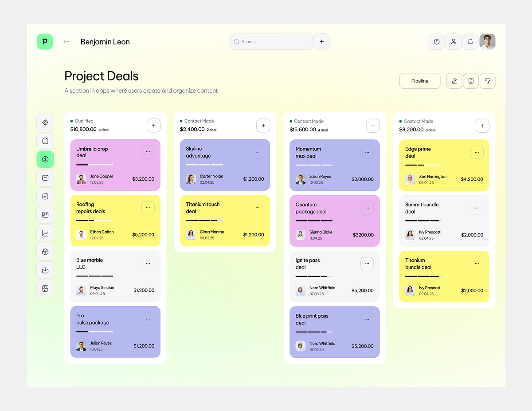Screen dimensions: 532x411
Task: Add a deal to the $2,400.00 column
Action: click(x=263, y=126)
